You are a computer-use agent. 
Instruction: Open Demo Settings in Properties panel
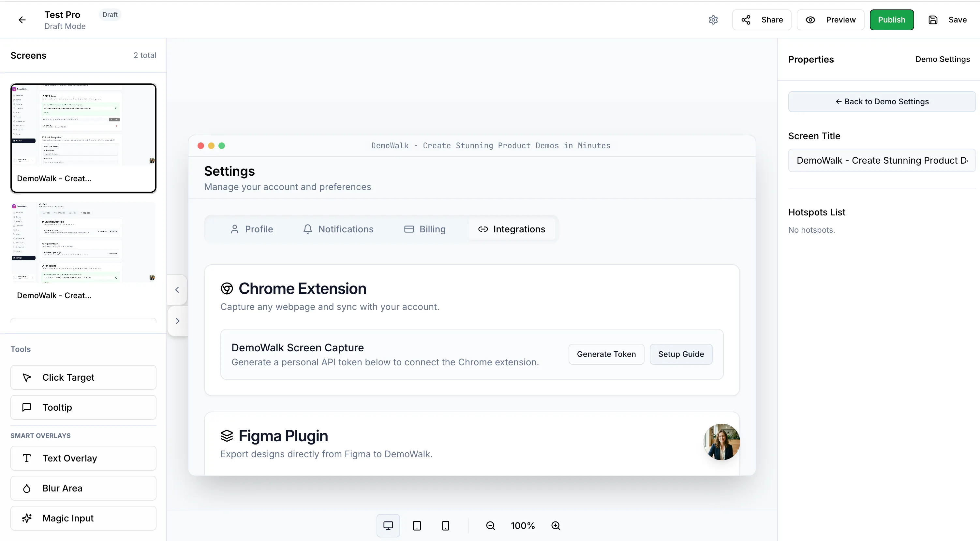942,59
